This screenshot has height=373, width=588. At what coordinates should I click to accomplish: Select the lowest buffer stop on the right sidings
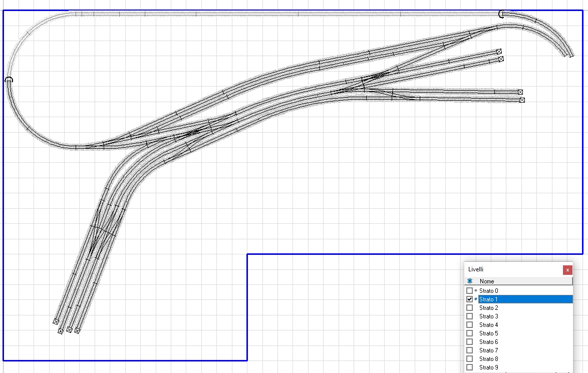[522, 100]
